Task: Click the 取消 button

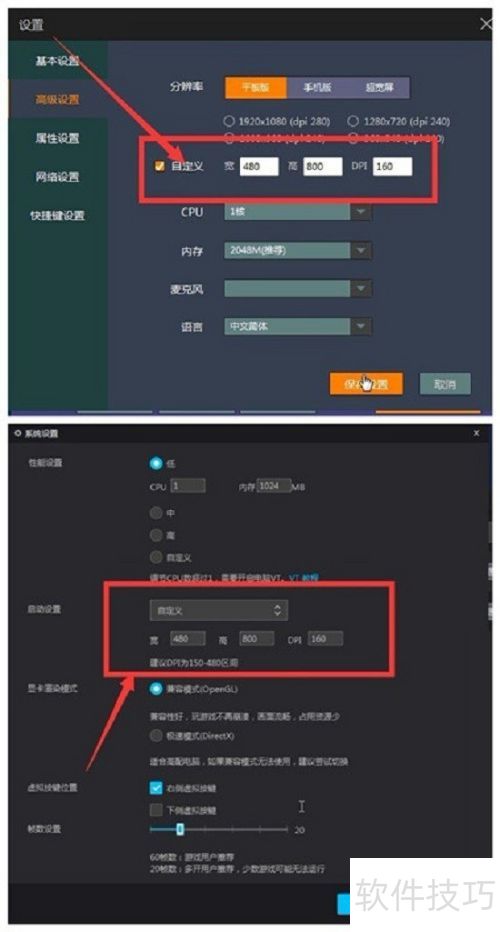Action: pos(445,385)
